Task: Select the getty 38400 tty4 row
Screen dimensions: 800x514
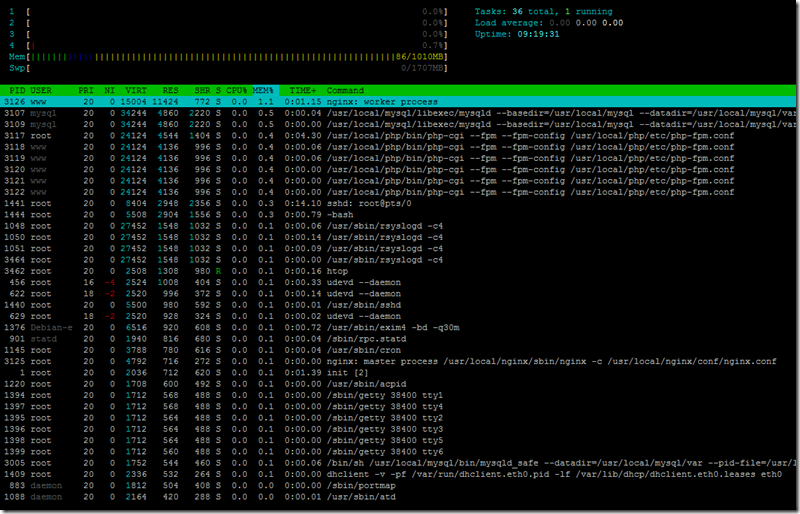Action: click(398, 407)
